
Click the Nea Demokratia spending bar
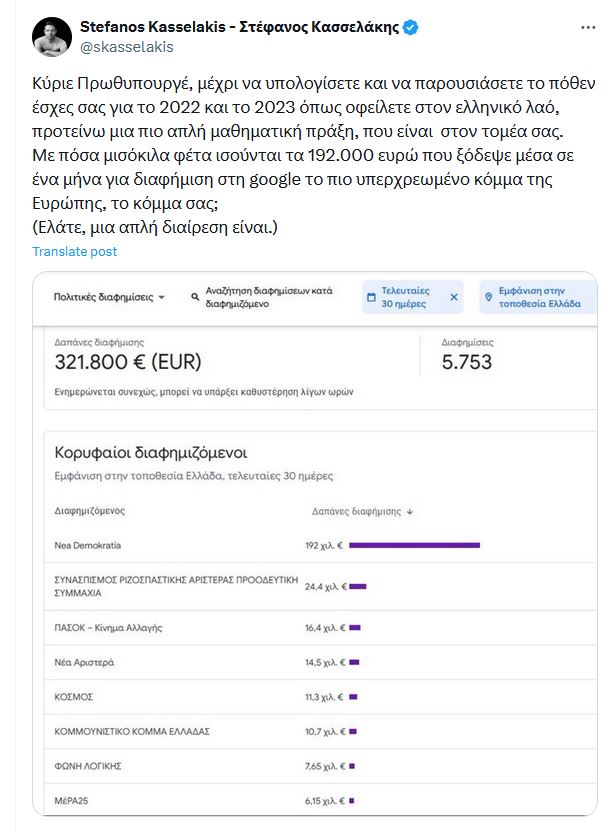click(414, 545)
